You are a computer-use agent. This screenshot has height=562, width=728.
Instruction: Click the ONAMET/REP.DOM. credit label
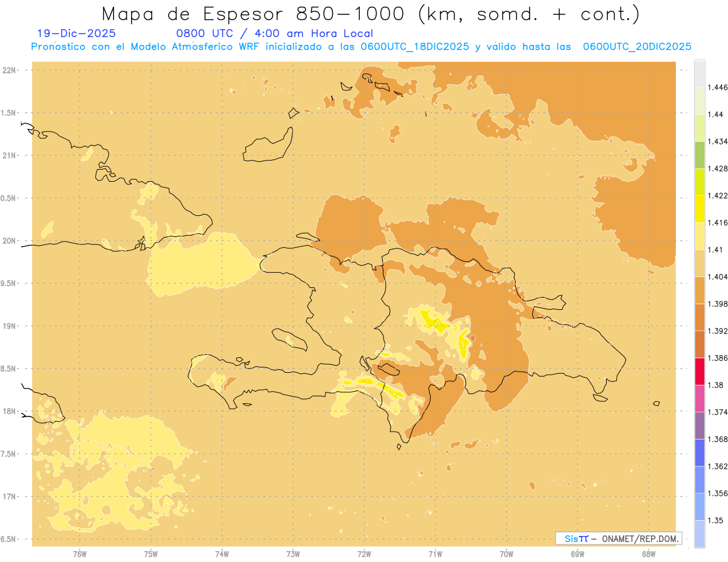tap(640, 538)
